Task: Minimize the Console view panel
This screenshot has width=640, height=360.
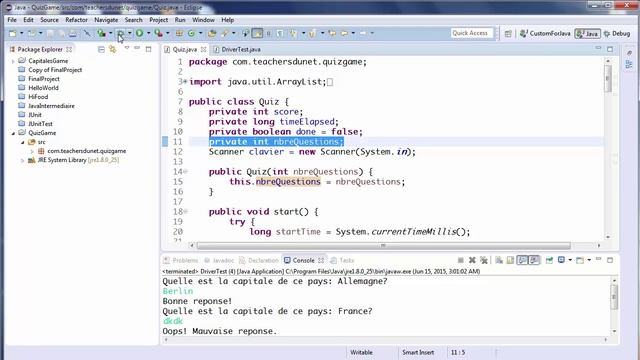Action: pyautogui.click(x=598, y=259)
